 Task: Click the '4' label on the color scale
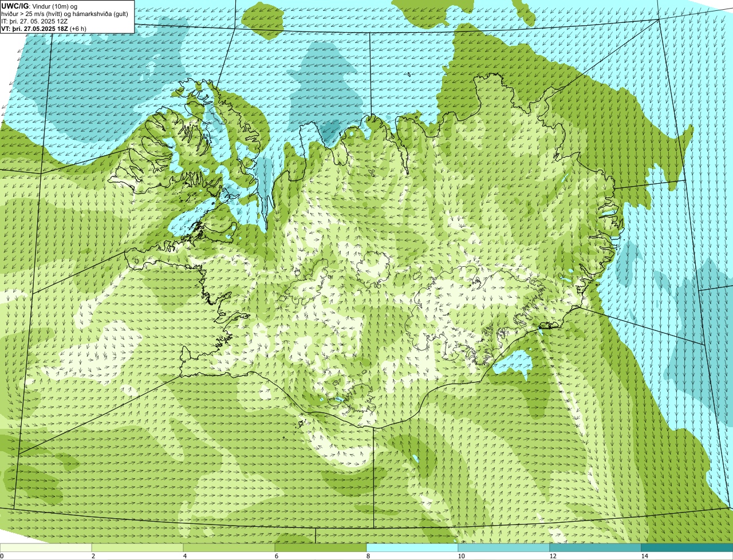point(184,556)
